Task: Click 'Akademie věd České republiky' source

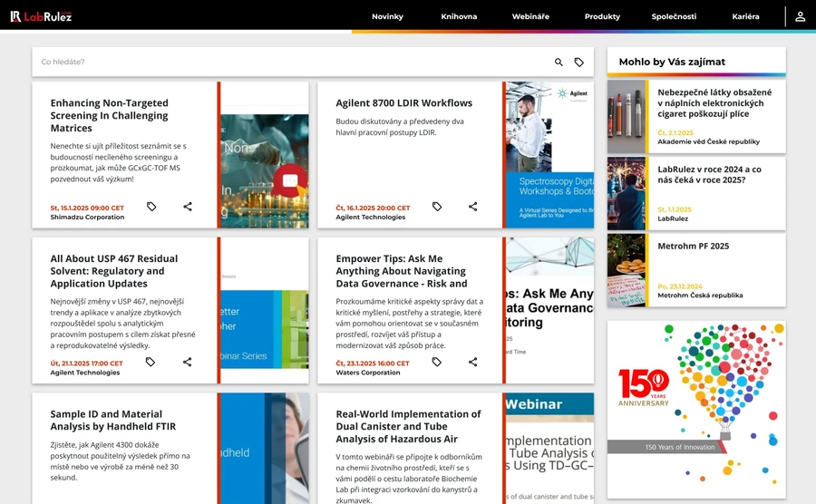Action: coord(708,141)
